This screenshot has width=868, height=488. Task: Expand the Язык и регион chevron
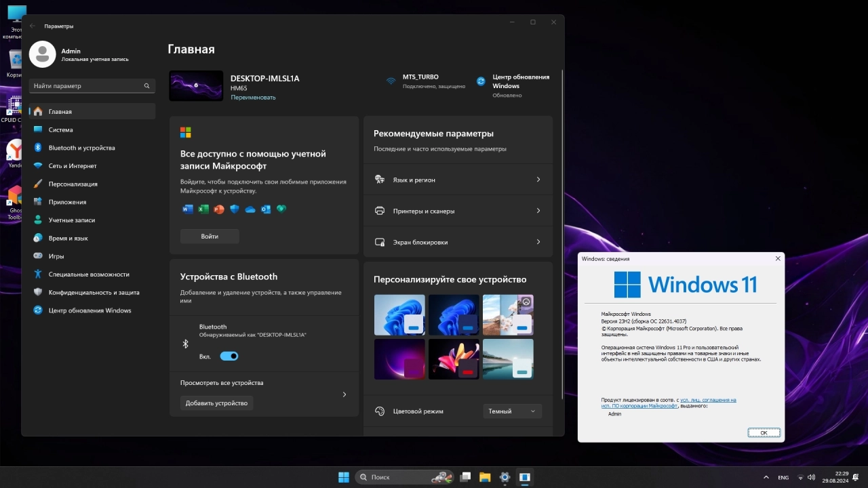click(x=538, y=180)
